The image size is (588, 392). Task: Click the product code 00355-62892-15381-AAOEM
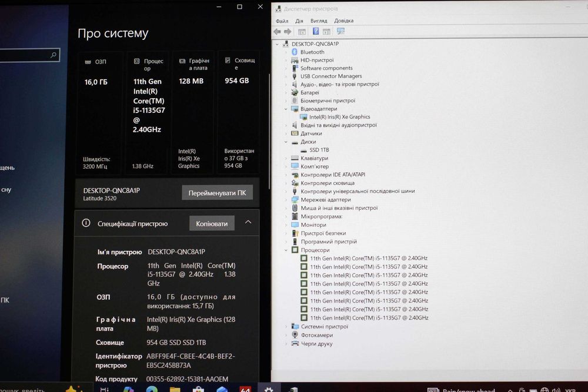[187, 379]
